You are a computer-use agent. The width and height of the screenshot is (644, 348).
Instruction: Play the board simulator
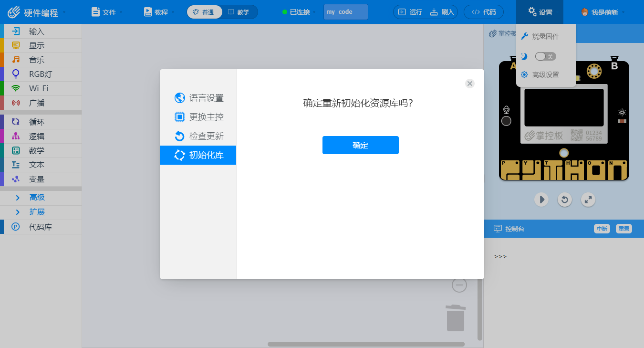(541, 200)
